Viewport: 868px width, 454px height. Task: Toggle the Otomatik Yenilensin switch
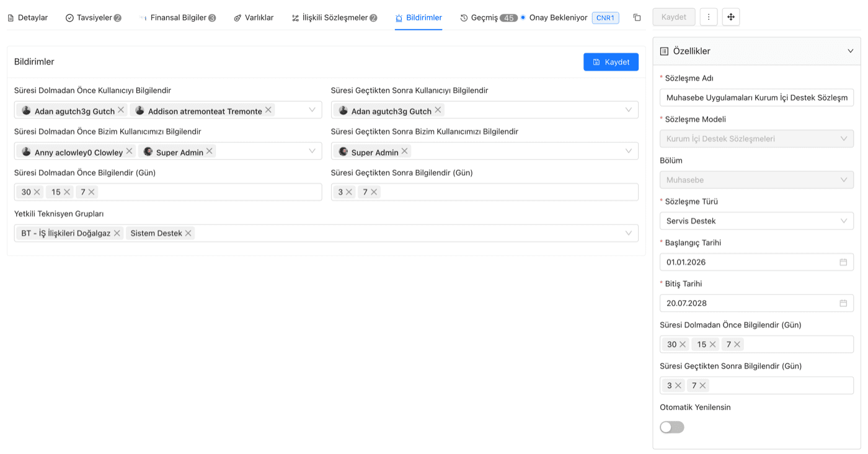point(672,427)
